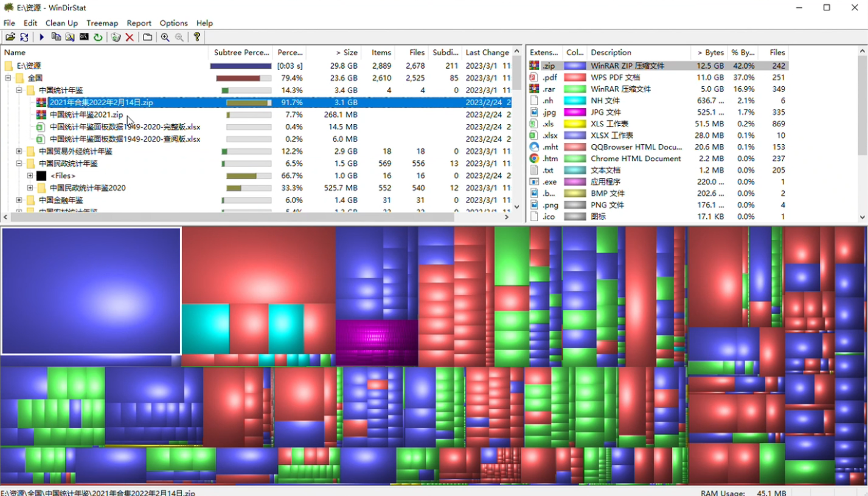Click the yellow question mark Help icon
Screen dimensions: 868x496
(197, 37)
